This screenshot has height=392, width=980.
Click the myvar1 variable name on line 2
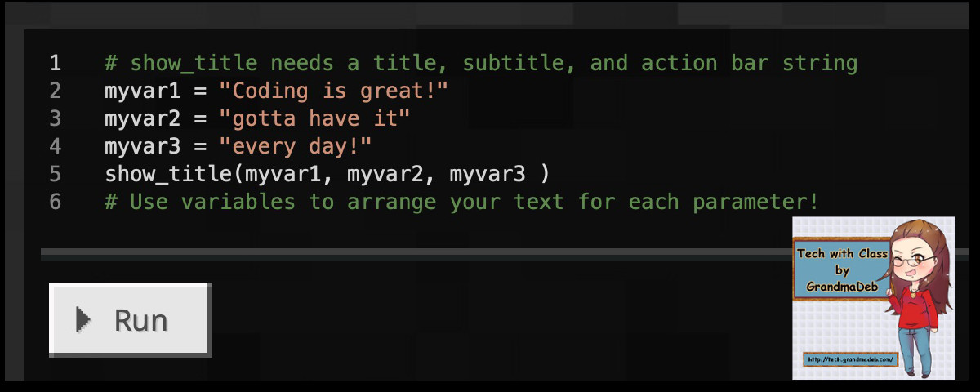coord(136,91)
